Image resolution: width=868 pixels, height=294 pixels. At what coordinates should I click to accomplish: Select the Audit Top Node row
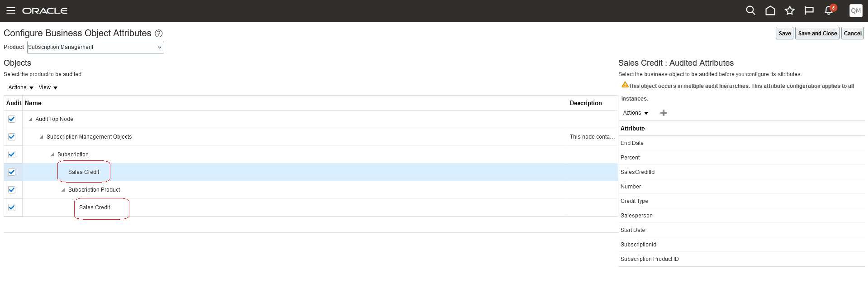pyautogui.click(x=54, y=119)
